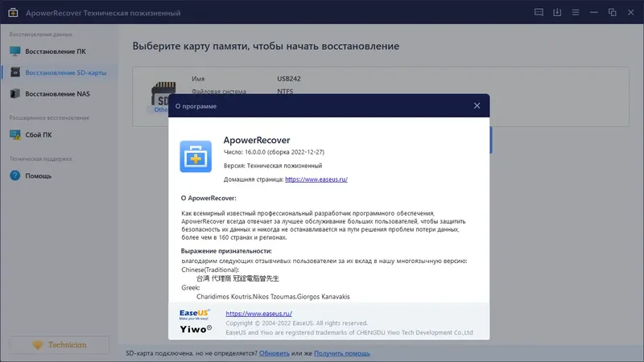The width and height of the screenshot is (644, 362).
Task: Select Восстановление SD-карты in sidebar
Action: (59, 72)
